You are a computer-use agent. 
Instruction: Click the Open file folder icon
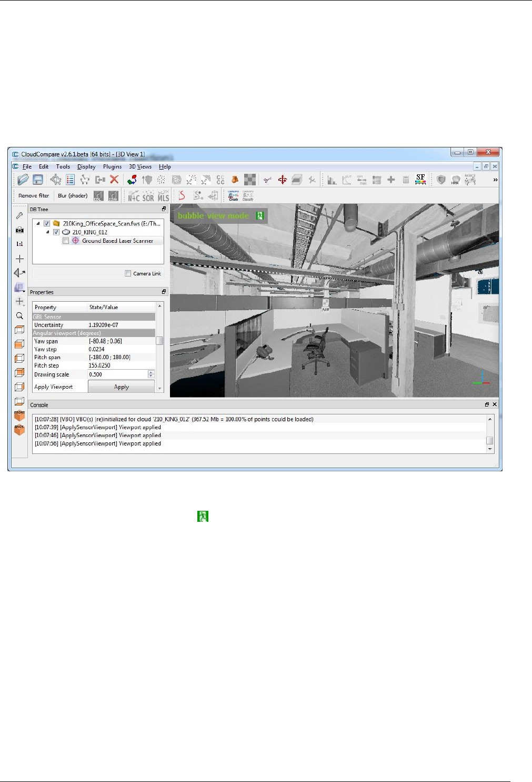point(23,180)
